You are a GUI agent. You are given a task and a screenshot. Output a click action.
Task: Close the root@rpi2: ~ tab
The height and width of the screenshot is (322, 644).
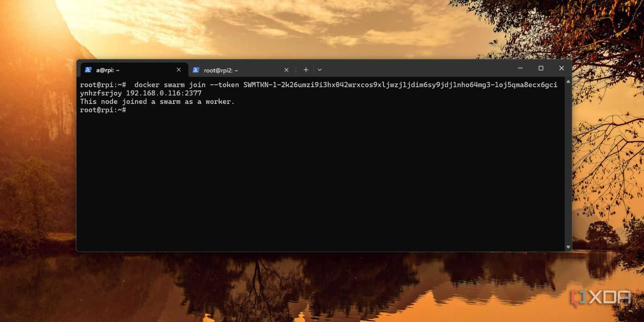pyautogui.click(x=286, y=70)
